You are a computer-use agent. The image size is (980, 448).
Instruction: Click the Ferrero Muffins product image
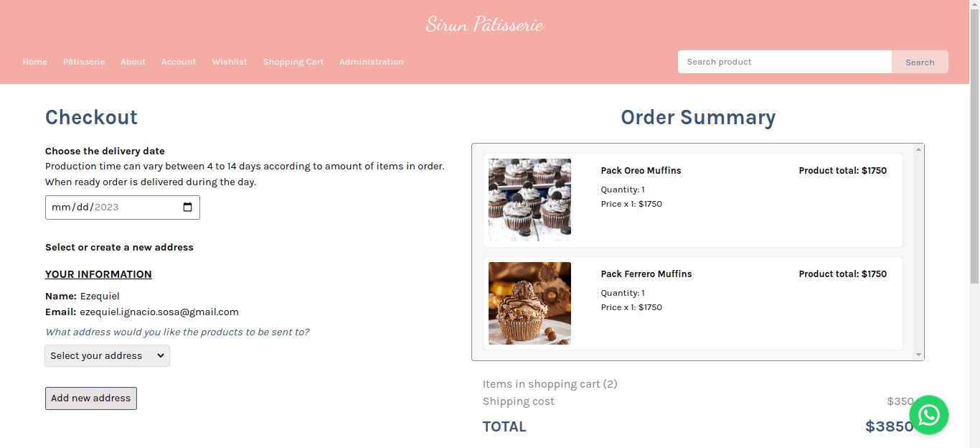pyautogui.click(x=529, y=303)
